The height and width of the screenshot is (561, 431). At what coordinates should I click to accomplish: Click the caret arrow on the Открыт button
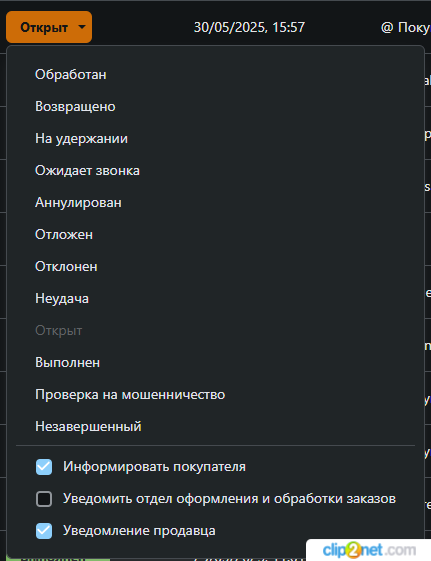point(82,27)
